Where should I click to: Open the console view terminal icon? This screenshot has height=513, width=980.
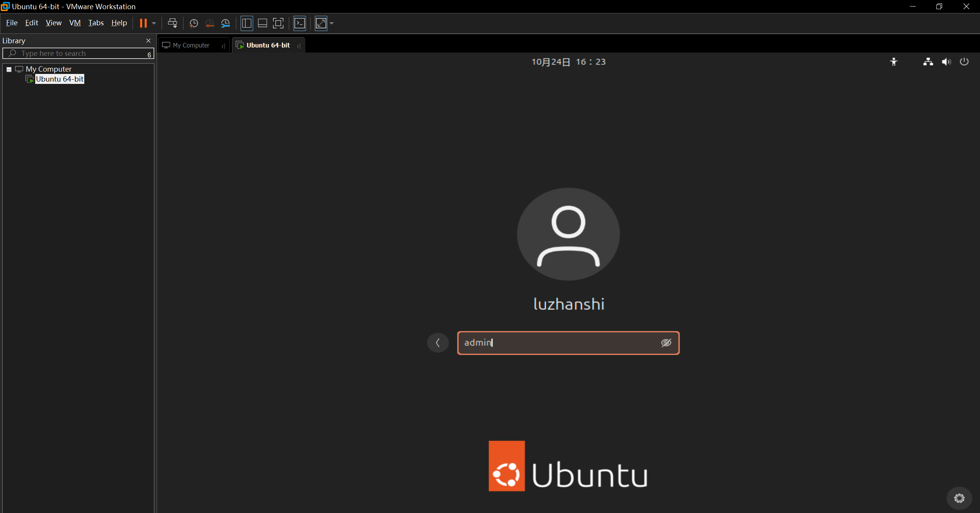299,23
